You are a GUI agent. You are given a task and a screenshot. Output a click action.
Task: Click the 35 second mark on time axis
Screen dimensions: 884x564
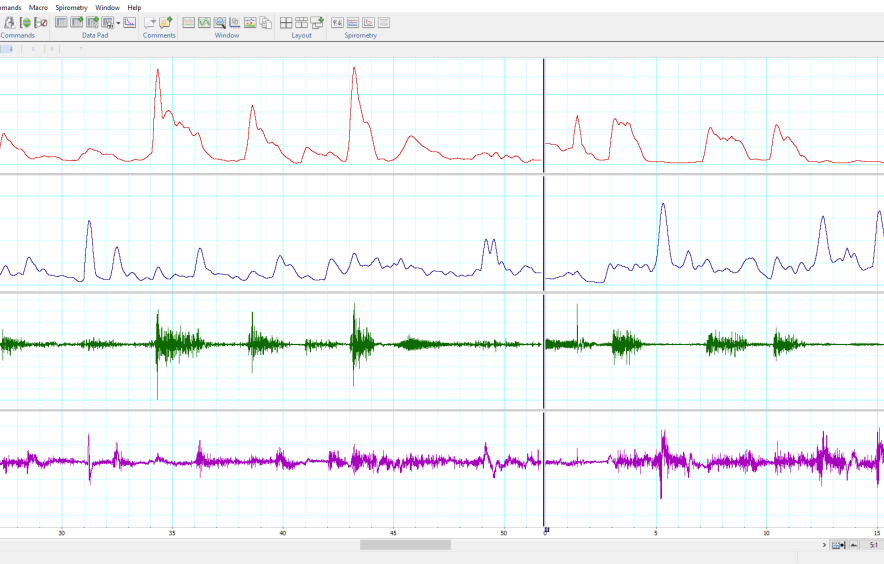pyautogui.click(x=172, y=533)
